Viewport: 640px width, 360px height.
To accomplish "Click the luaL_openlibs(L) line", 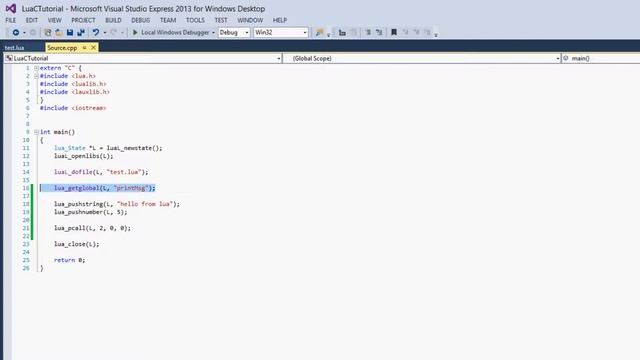I will [x=84, y=156].
